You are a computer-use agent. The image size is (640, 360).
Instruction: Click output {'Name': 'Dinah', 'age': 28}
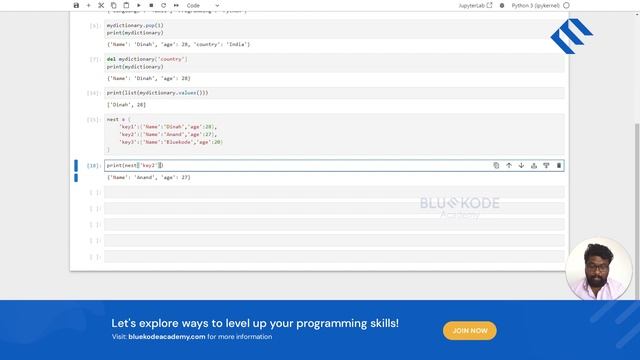(x=149, y=78)
